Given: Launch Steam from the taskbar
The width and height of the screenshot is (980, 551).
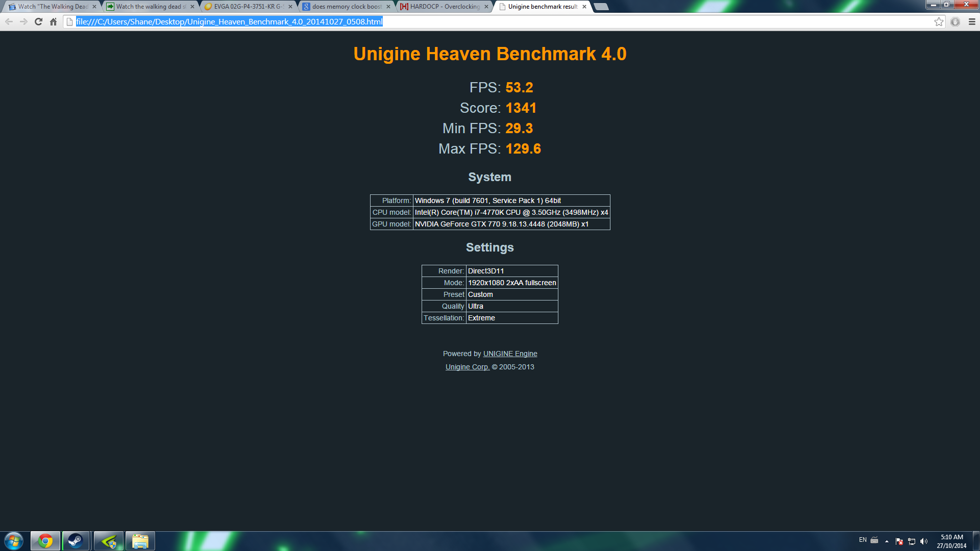Looking at the screenshot, I should (76, 541).
